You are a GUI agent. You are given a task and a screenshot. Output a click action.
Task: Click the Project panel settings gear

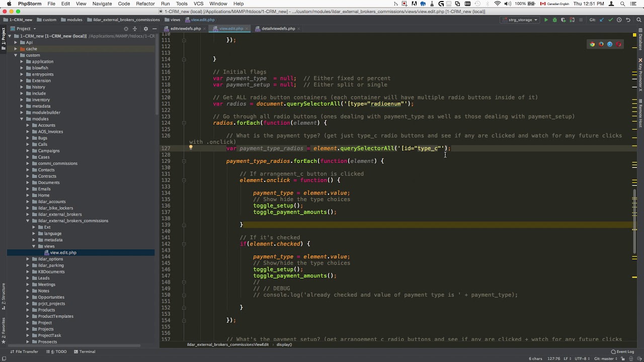[145, 29]
